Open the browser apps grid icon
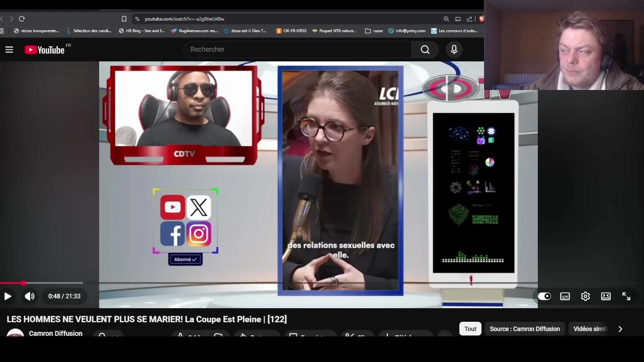Viewport: 644px width, 362px height. (x=2, y=31)
